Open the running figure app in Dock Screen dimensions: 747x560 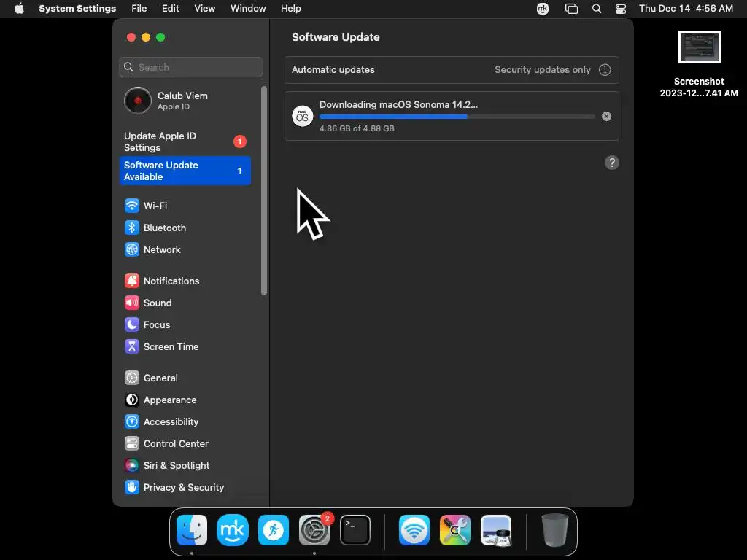[x=274, y=530]
